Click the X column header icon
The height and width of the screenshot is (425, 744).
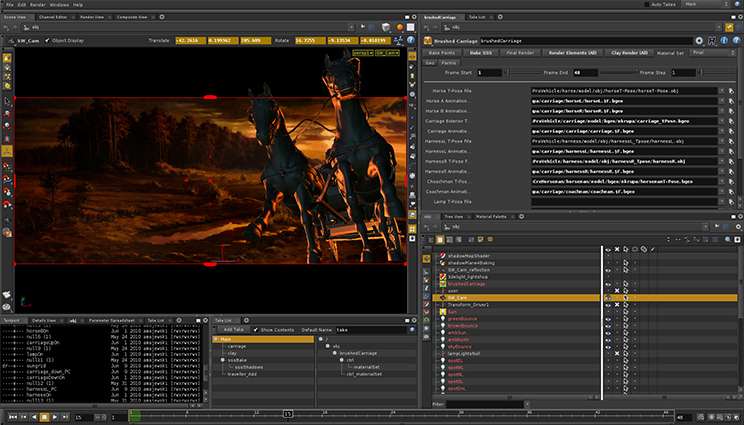tap(617, 249)
